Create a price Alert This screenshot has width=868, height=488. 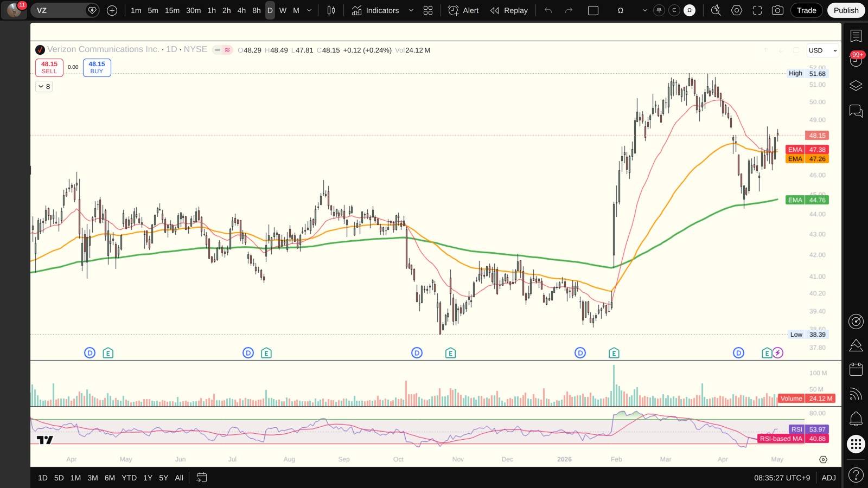464,10
